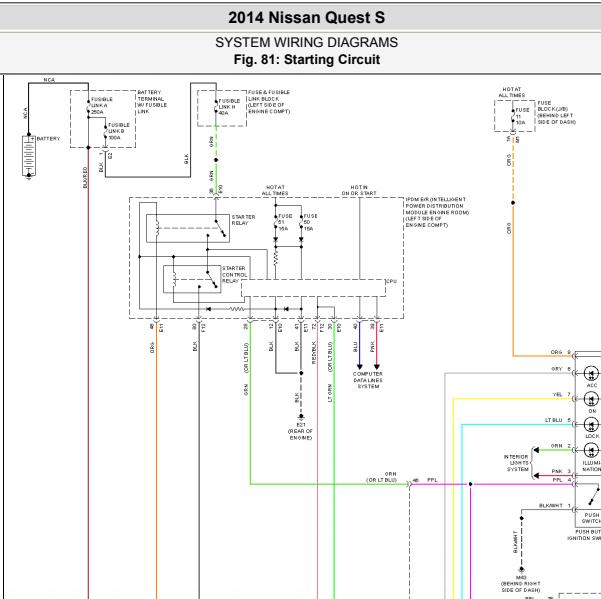Select the "ORG 9" pin label
Viewport: 601px width, 599px height.
click(x=561, y=352)
